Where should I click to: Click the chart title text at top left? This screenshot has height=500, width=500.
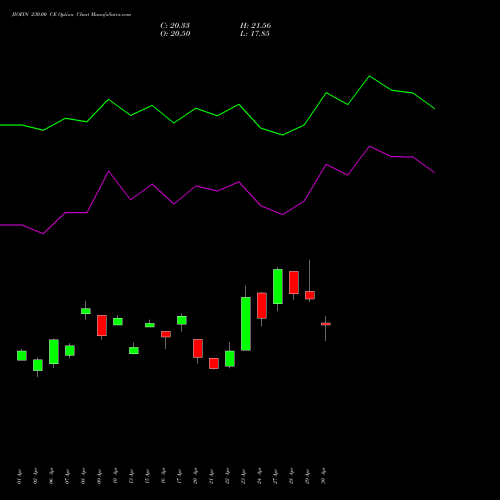71,15
